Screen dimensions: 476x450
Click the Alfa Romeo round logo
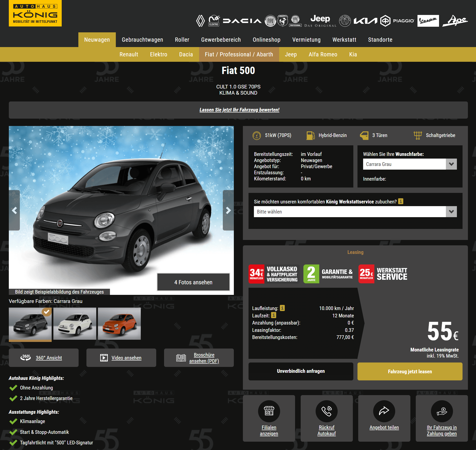click(x=345, y=21)
